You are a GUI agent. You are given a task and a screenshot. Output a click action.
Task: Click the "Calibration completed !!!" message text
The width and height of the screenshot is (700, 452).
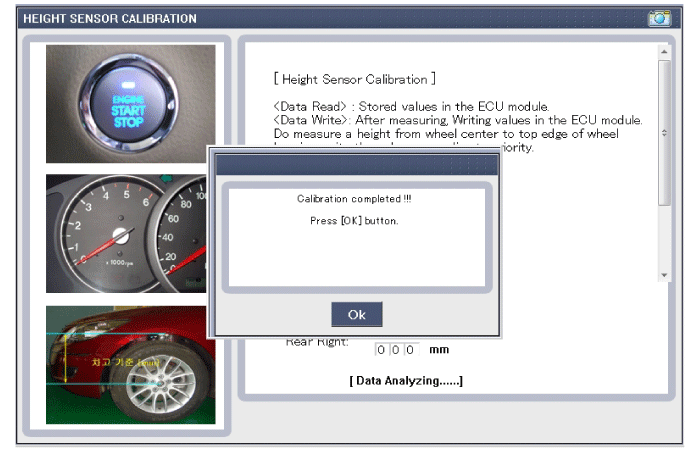354,199
